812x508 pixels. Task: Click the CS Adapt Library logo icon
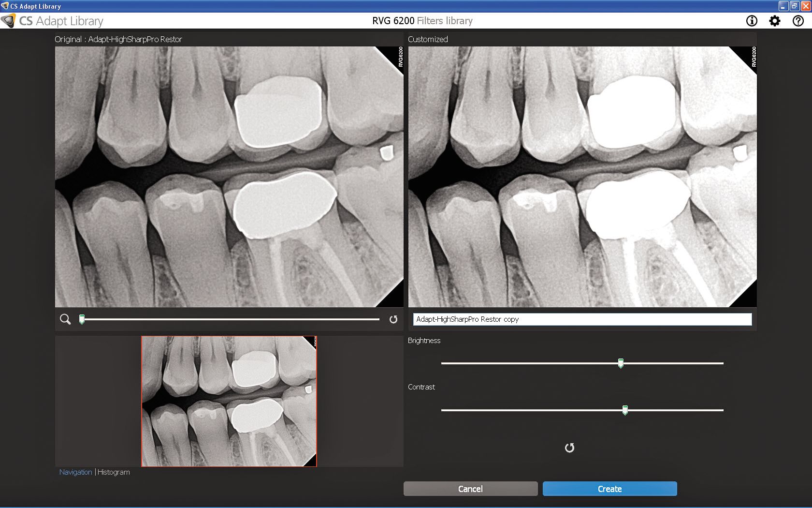[x=8, y=21]
